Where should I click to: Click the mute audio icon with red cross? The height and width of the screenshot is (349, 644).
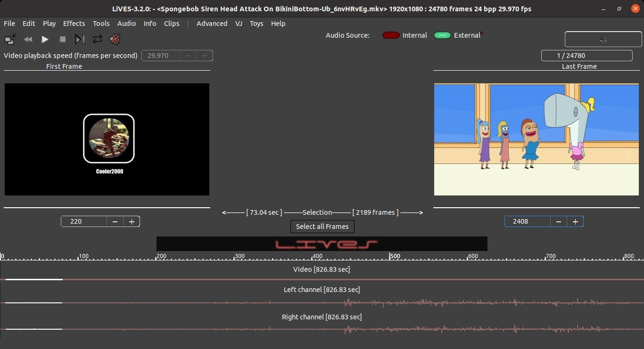(x=115, y=39)
